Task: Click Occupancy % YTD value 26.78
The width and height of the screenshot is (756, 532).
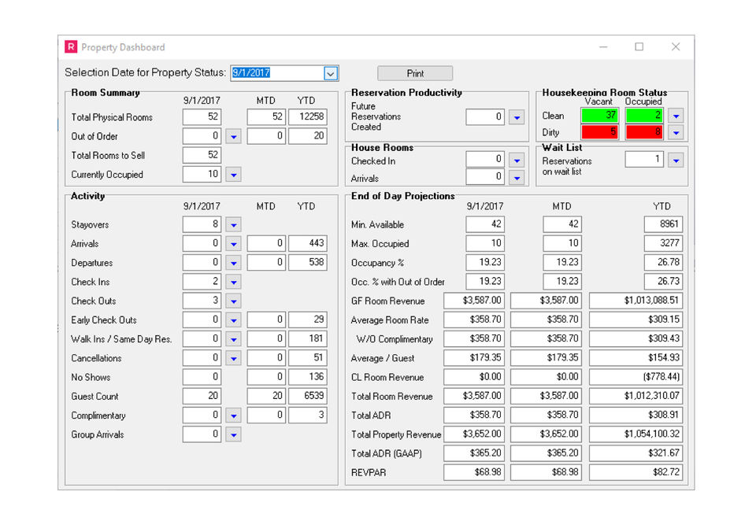Action: (x=663, y=263)
